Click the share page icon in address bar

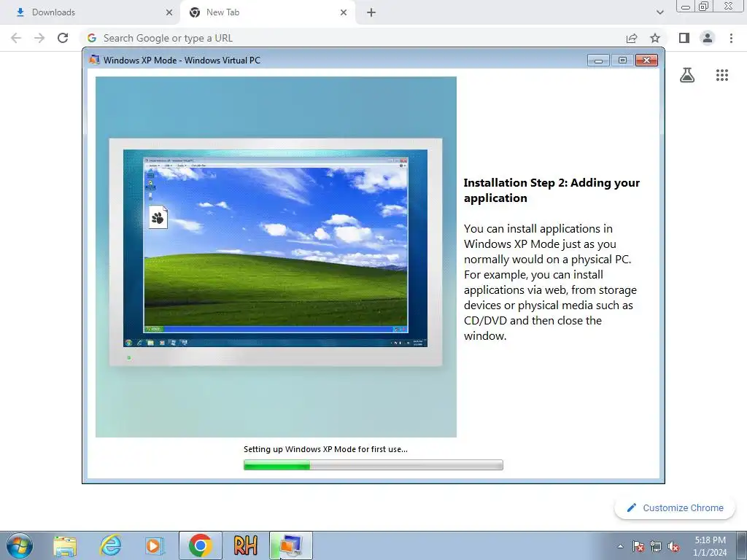click(632, 38)
